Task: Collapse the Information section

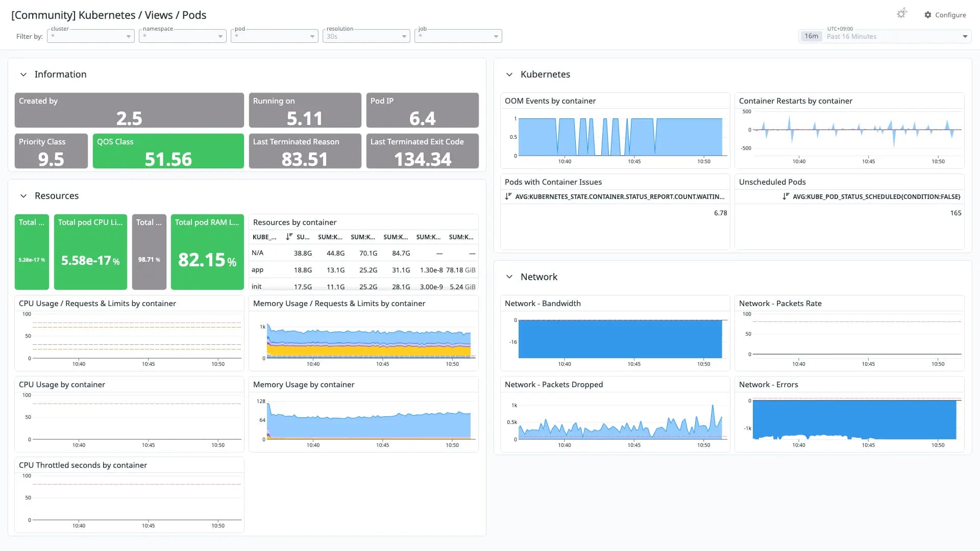Action: 23,74
